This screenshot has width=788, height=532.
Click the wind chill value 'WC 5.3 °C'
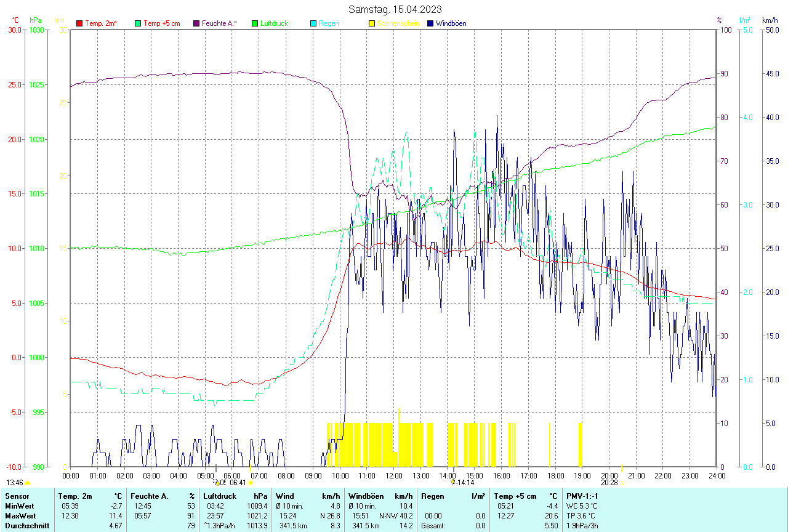point(582,506)
